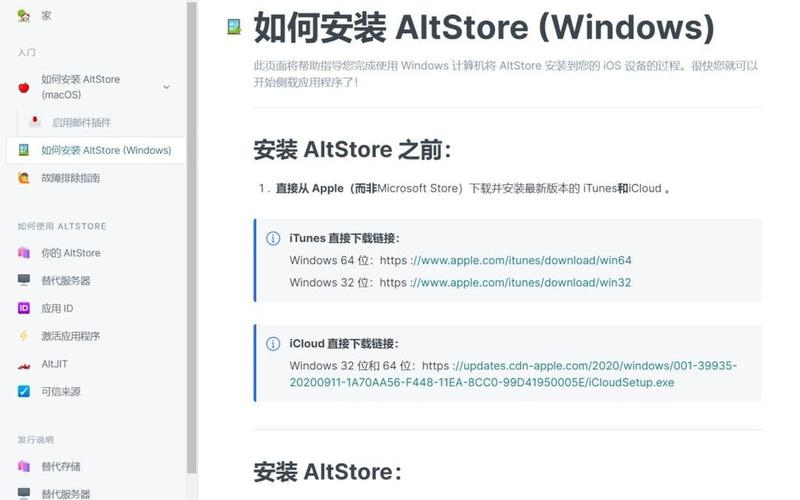800x500 pixels.
Task: Open 应用 ID page
Action: coord(57,309)
